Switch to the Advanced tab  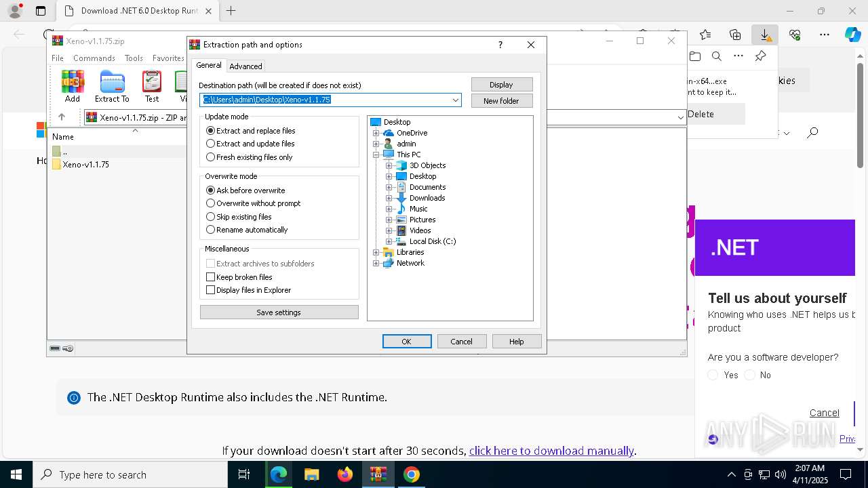point(245,66)
